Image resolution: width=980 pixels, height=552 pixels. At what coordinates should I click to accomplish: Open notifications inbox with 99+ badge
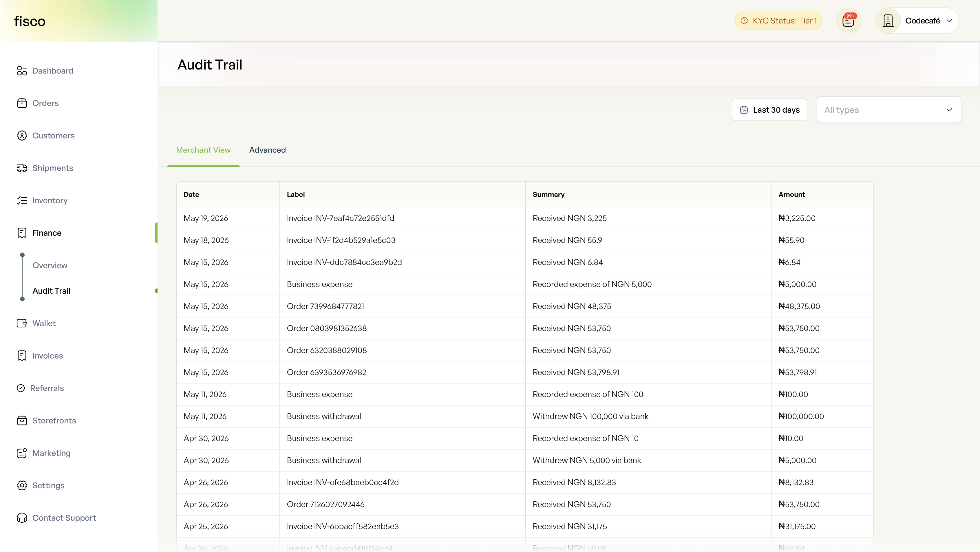click(x=849, y=21)
